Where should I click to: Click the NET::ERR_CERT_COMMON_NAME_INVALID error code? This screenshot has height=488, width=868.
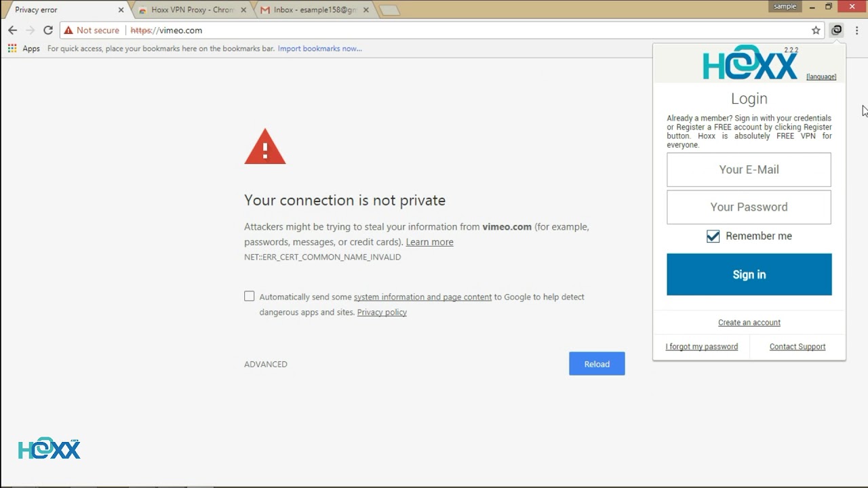[x=322, y=257]
